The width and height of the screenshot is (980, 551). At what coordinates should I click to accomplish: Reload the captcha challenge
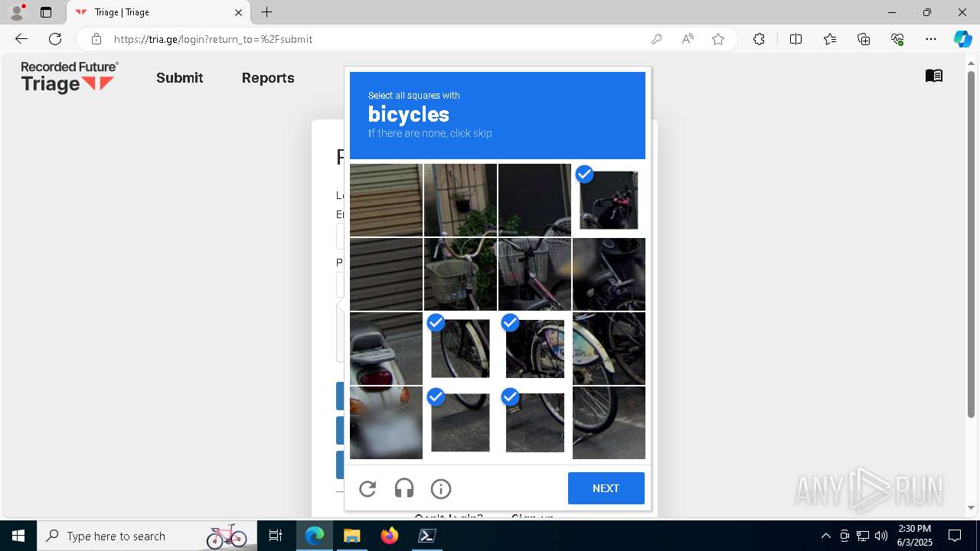click(x=367, y=488)
